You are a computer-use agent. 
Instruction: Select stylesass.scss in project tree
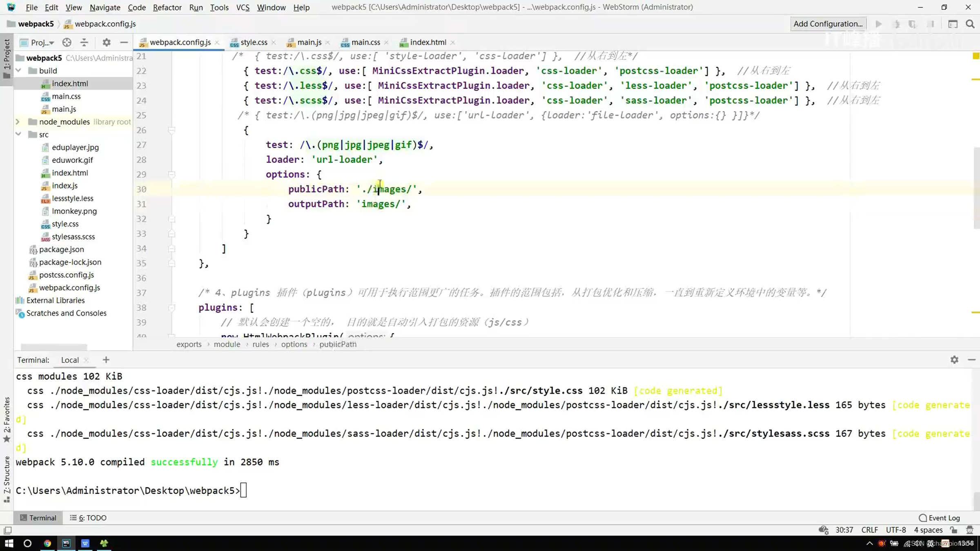point(73,237)
